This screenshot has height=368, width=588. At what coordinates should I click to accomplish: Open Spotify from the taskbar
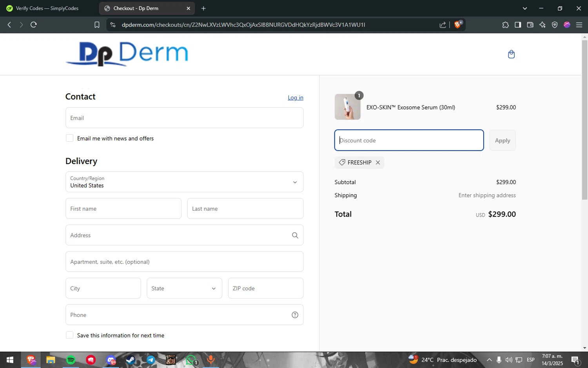(71, 360)
